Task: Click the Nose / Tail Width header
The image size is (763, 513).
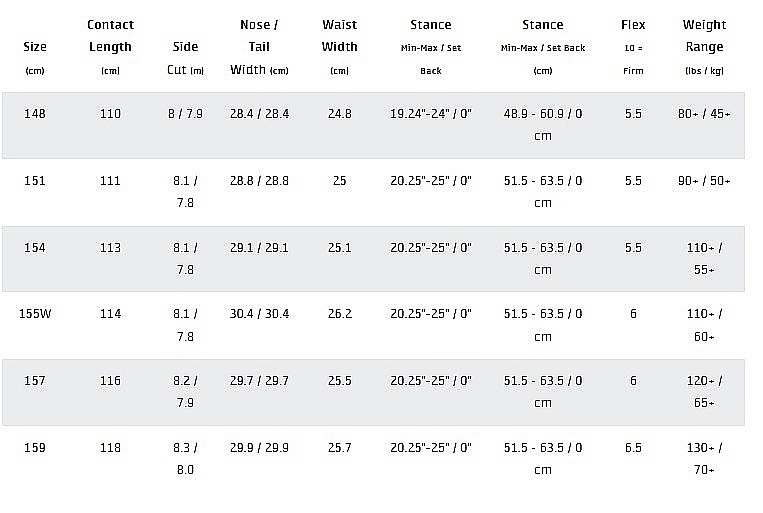Action: click(x=259, y=46)
